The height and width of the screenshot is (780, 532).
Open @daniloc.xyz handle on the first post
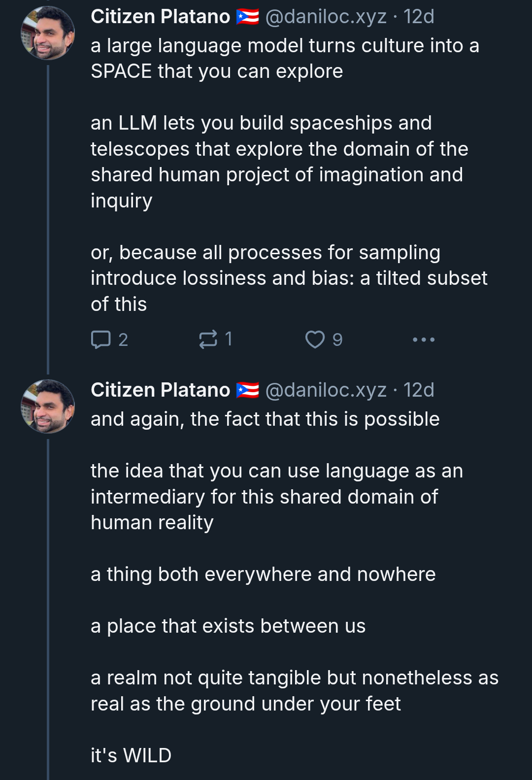point(326,17)
